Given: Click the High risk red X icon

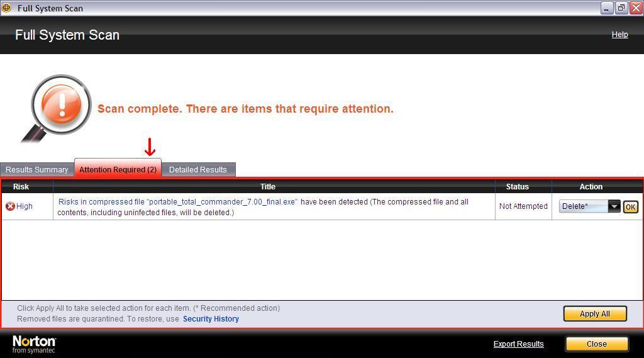Looking at the screenshot, I should tap(10, 206).
